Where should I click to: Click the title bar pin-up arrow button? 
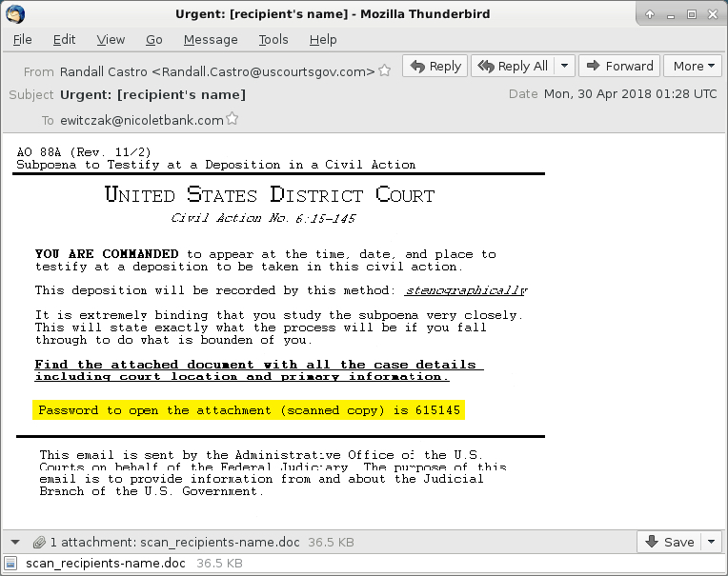pyautogui.click(x=650, y=14)
